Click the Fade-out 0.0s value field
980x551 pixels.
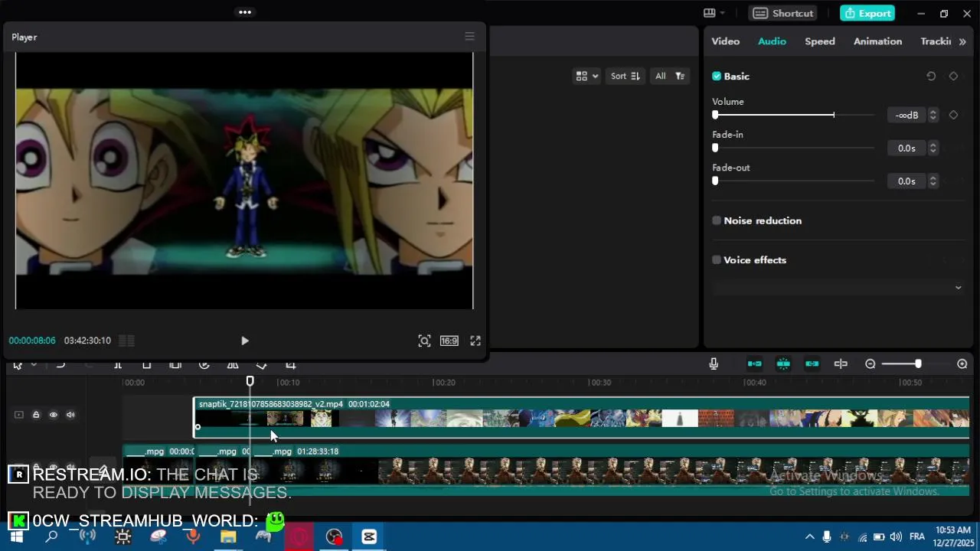906,181
